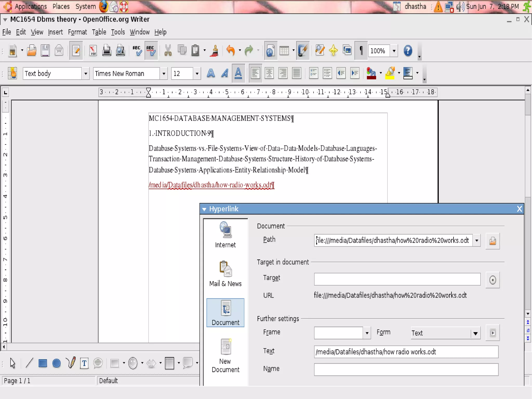Open the File menu
This screenshot has width=532, height=399.
(6, 32)
